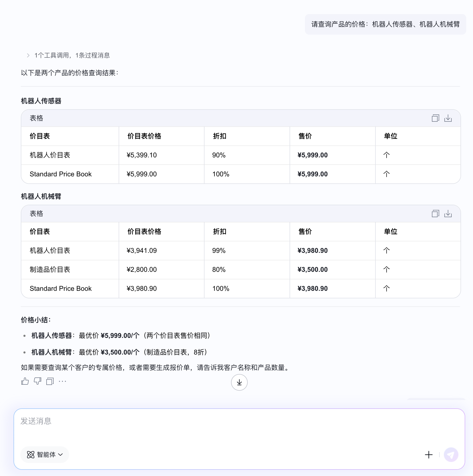Copy the 机器人传感器 table
Image resolution: width=473 pixels, height=476 pixels.
point(435,118)
